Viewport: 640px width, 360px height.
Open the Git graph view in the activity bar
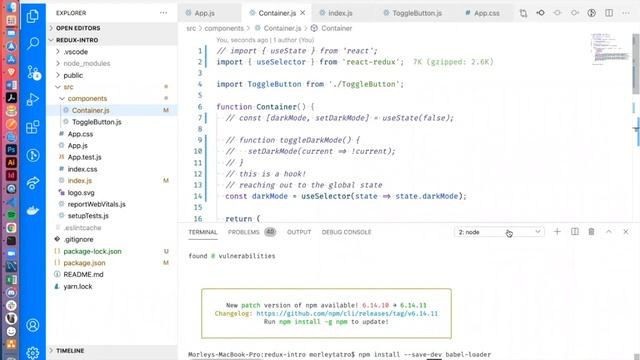coord(33,155)
